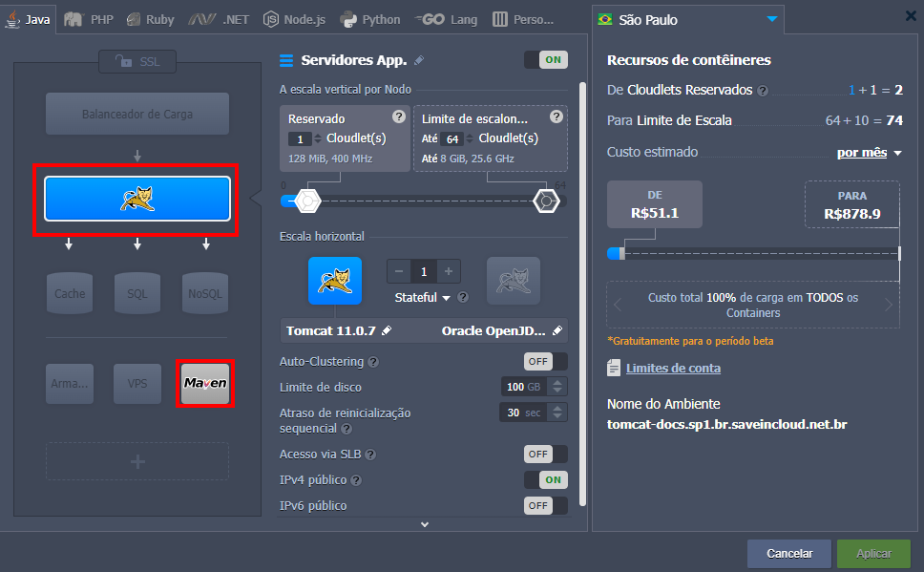This screenshot has width=924, height=572.
Task: Switch to the .NET tab
Action: [x=218, y=19]
